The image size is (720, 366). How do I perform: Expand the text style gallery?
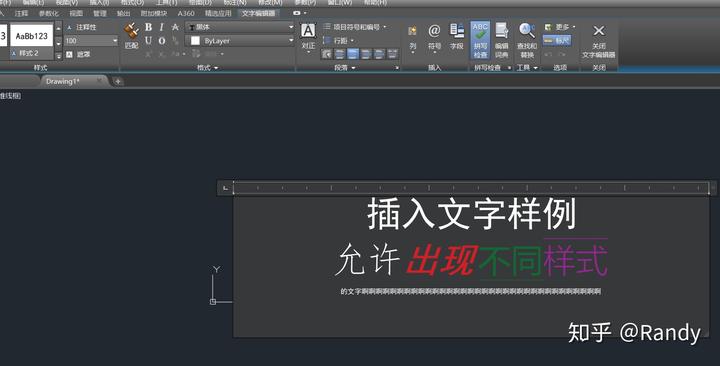(59, 56)
